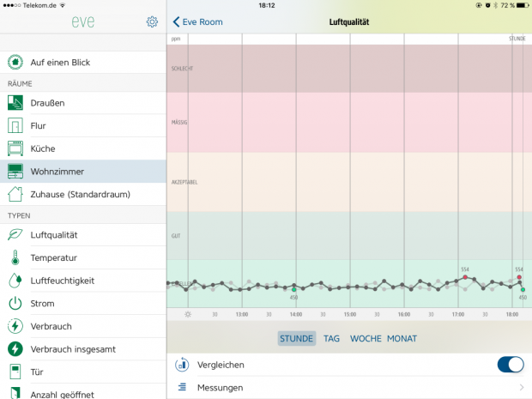The image size is (532, 399).
Task: Select the MONAT time range tab
Action: click(402, 338)
